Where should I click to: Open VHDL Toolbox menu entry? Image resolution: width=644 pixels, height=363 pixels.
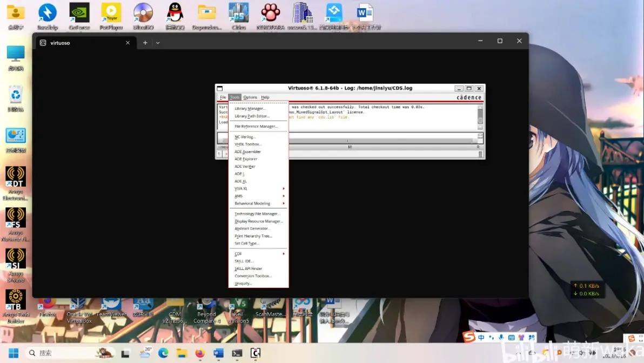(258, 144)
